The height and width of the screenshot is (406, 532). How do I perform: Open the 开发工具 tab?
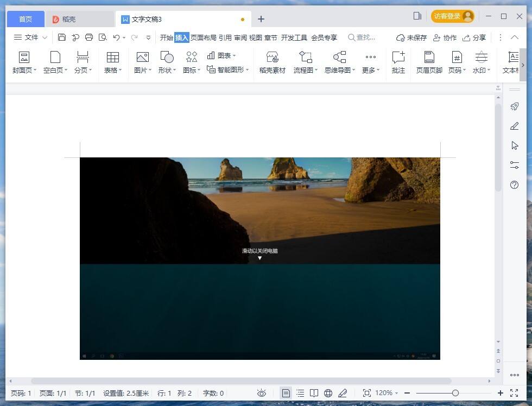pos(294,37)
